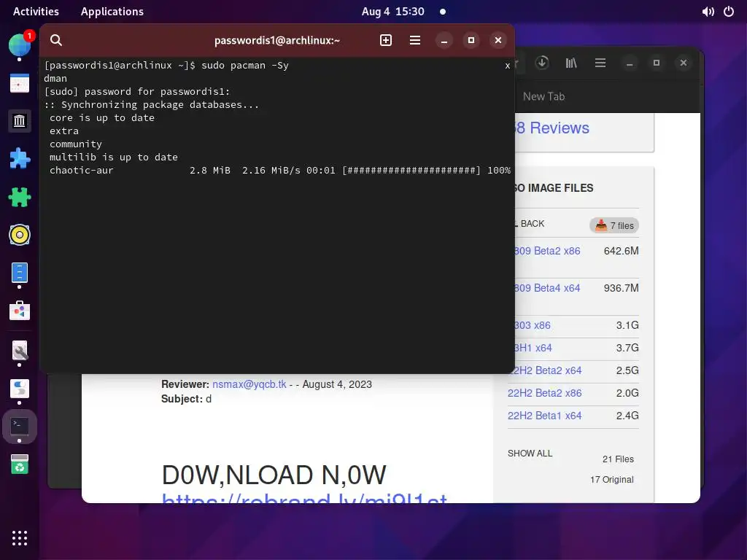Open the terminal search icon
This screenshot has width=747, height=560.
(56, 41)
